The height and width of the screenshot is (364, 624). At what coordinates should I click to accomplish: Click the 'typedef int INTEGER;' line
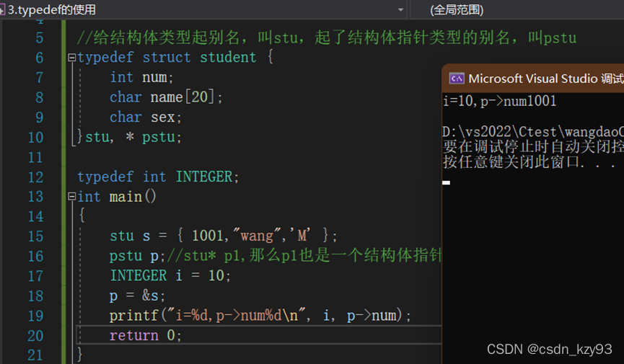click(158, 177)
